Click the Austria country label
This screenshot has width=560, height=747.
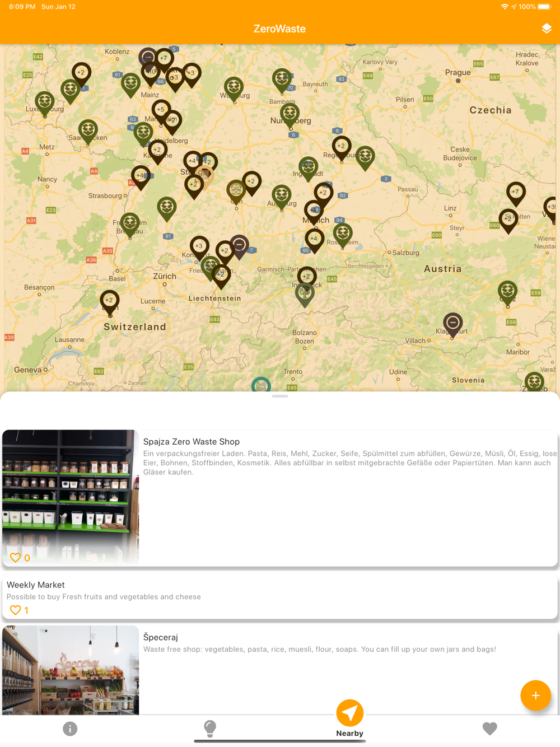click(443, 269)
